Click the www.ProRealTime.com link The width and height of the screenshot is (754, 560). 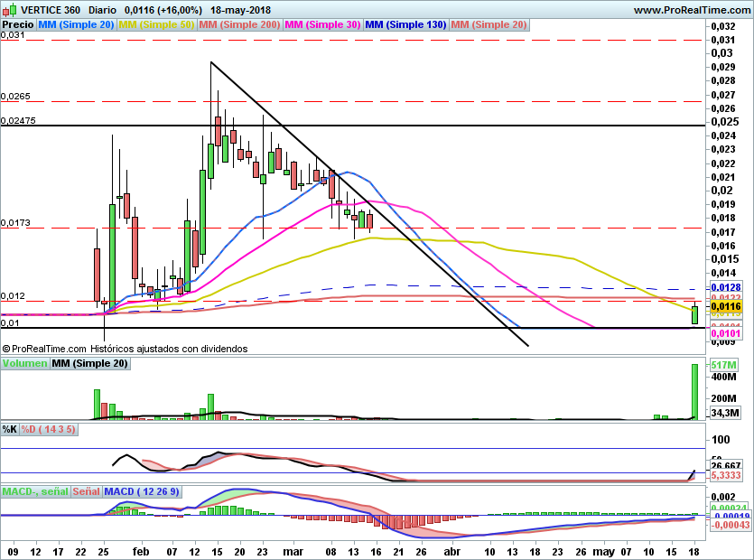pyautogui.click(x=692, y=10)
